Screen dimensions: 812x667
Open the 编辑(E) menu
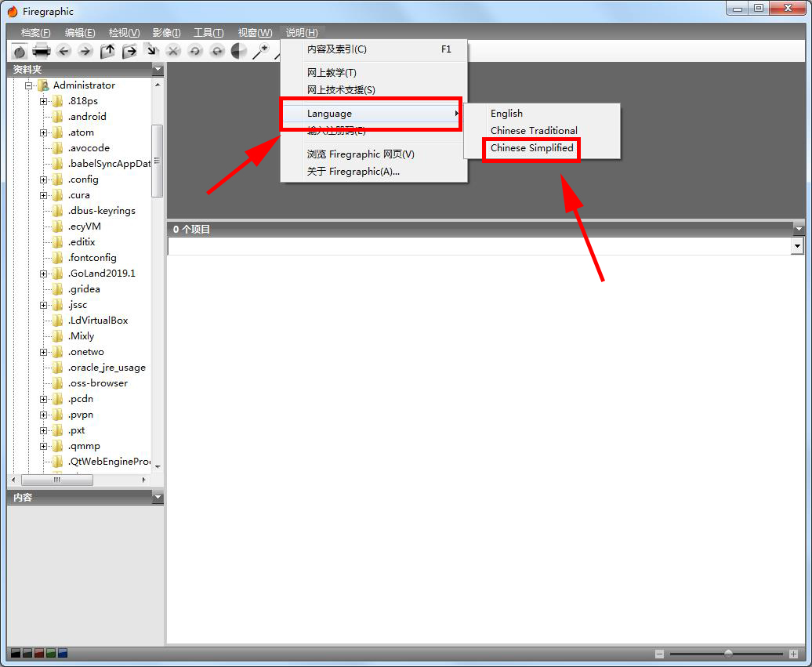tap(80, 33)
